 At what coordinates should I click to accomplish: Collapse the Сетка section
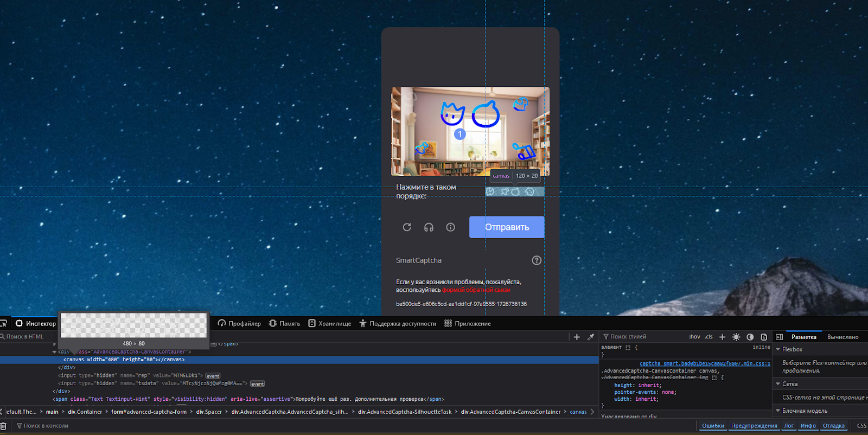click(778, 384)
